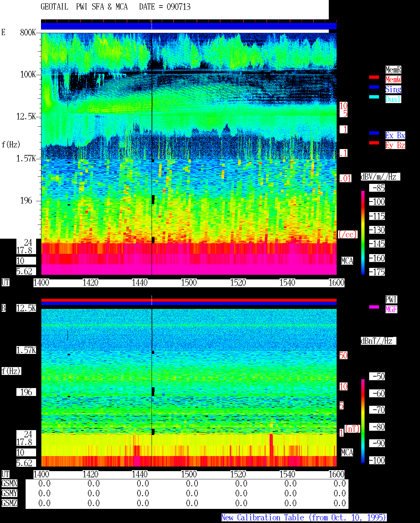This screenshot has width=420, height=523.
Task: Click the blue Ex Bx legend swatch
Action: point(374,133)
